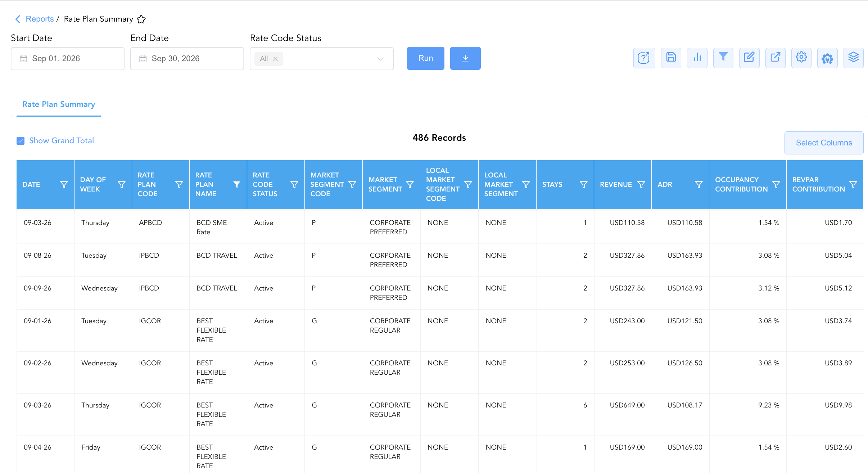
Task: Click the USD169.00 revenue value
Action: pos(627,447)
